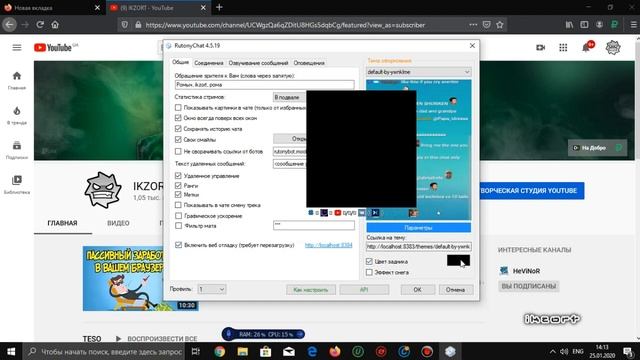Toggle Firefox sidebars icon

tap(584, 24)
